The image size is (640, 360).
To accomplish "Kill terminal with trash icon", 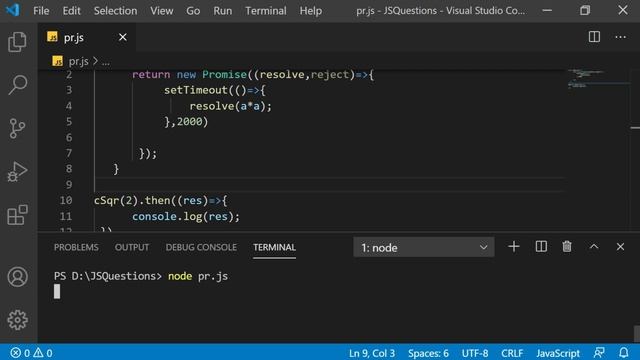I will (x=567, y=247).
